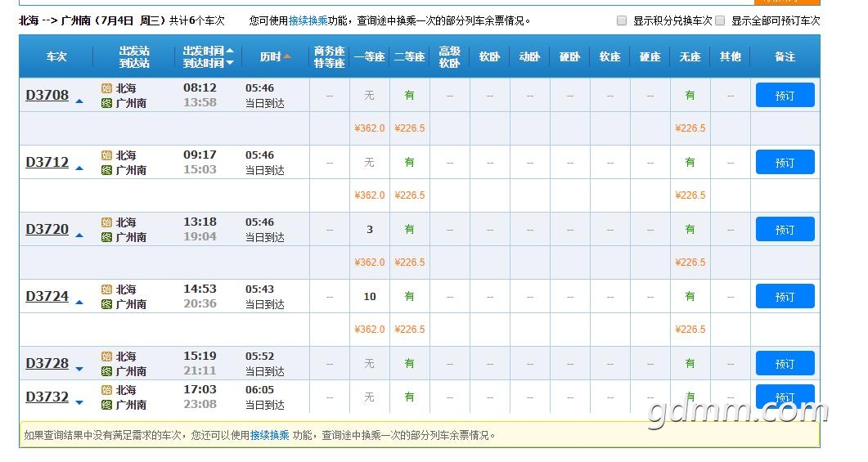868x462 pixels.
Task: Click the 车次 column header
Action: [56, 56]
